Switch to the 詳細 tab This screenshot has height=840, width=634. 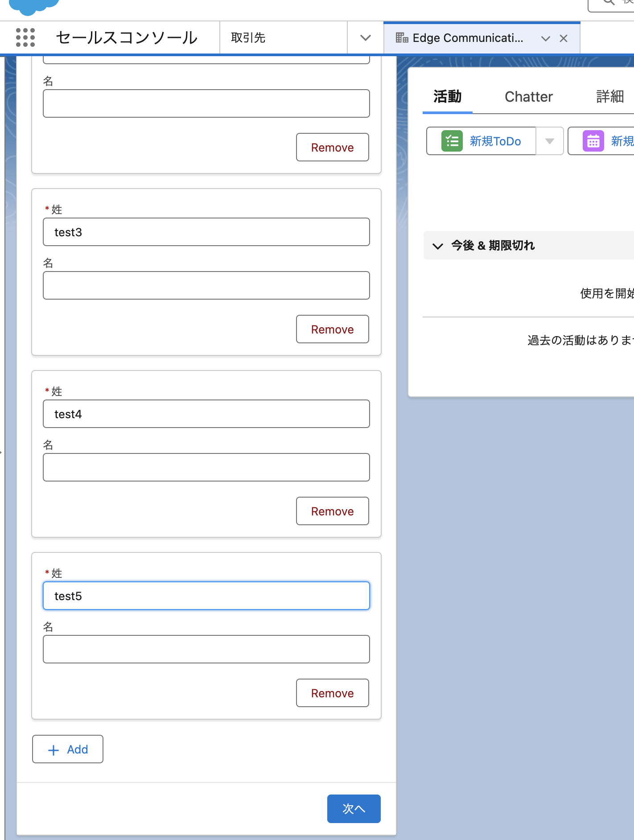point(610,97)
